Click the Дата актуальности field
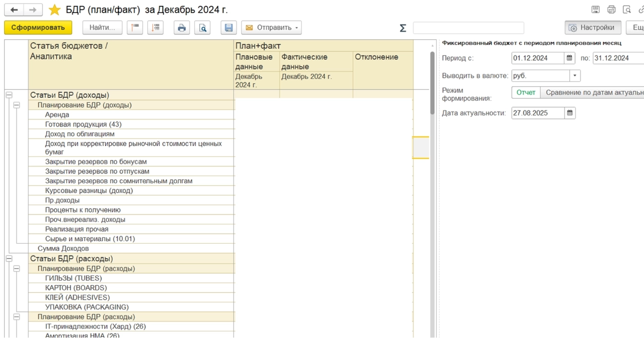The width and height of the screenshot is (644, 338). 538,113
